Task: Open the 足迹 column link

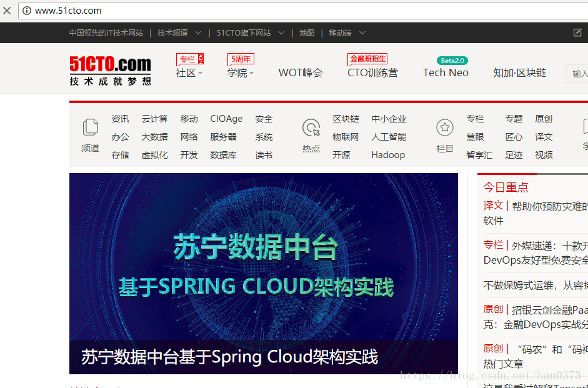Action: (514, 155)
